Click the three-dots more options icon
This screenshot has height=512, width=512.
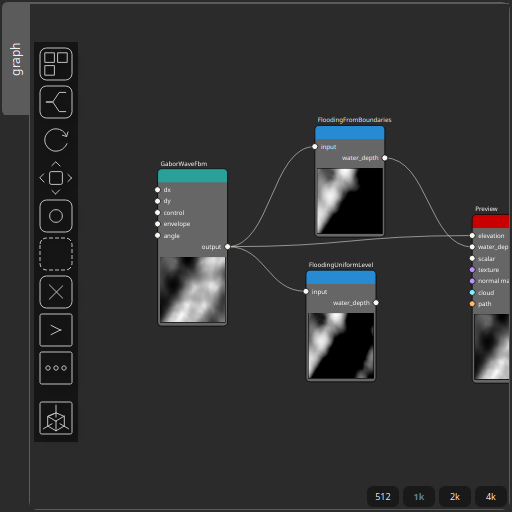[56, 368]
